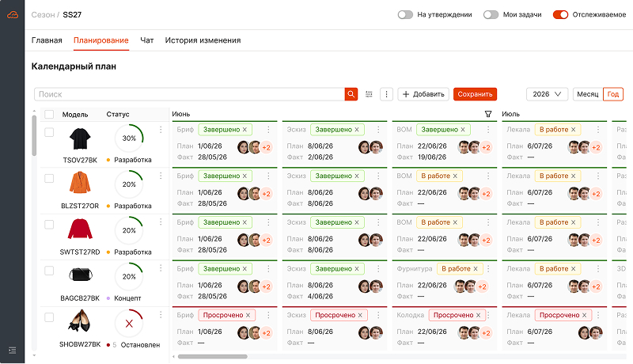Screen dimensions: 633x364
Task: Open options for SHOBW27BK Эскиз card
Action: click(378, 315)
